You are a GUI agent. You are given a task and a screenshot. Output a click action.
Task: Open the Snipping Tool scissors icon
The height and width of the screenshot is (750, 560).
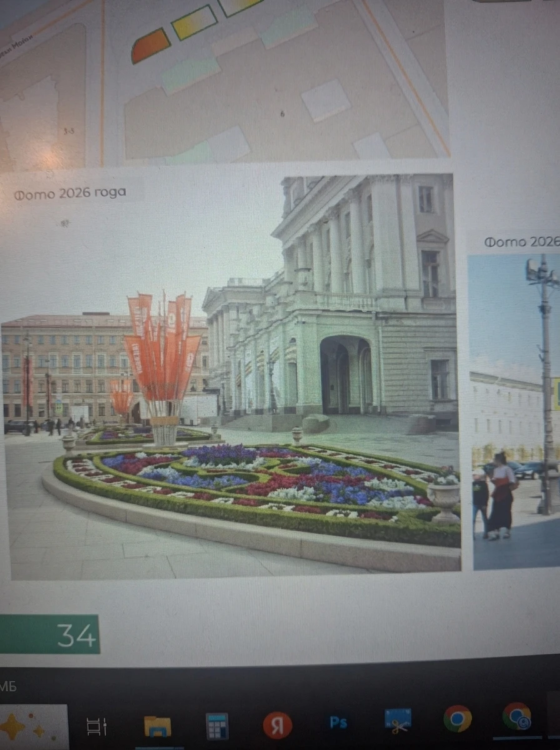[x=398, y=721]
